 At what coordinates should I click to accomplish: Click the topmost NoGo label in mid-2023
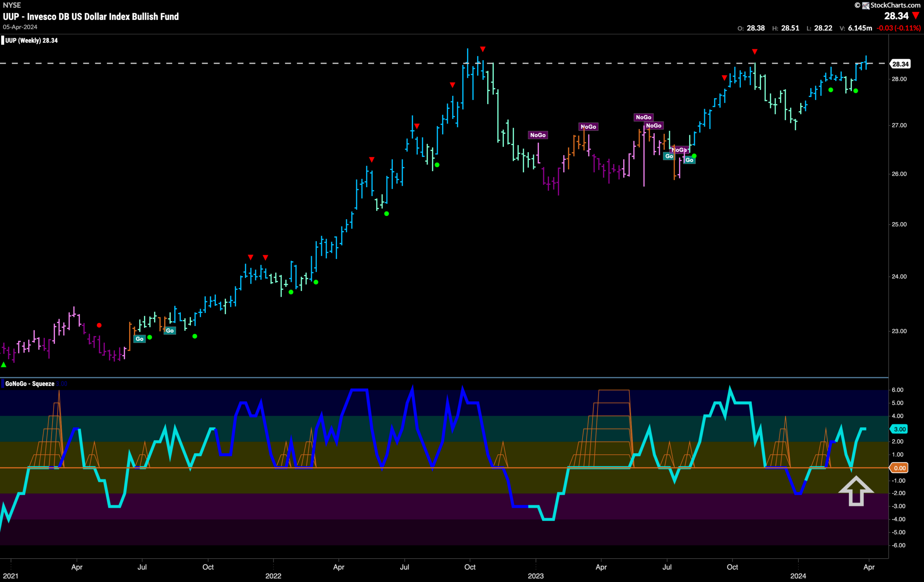pos(644,117)
